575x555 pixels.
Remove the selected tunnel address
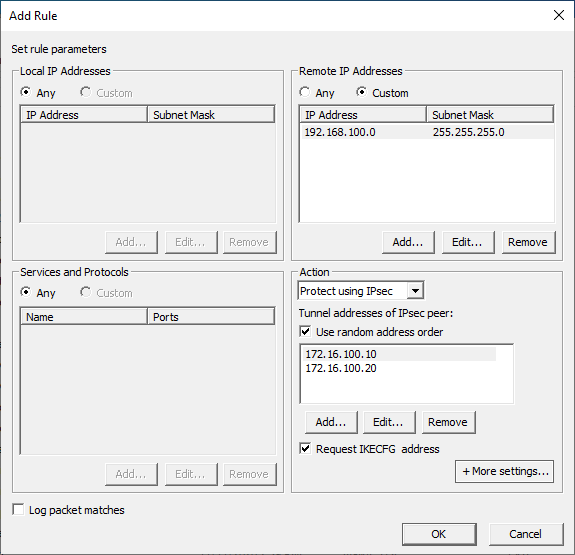click(448, 422)
